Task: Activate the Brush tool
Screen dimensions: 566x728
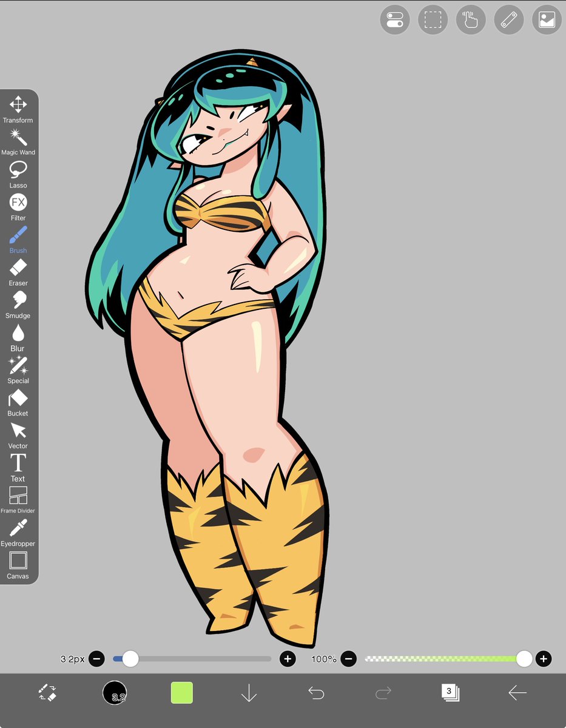Action: tap(18, 240)
